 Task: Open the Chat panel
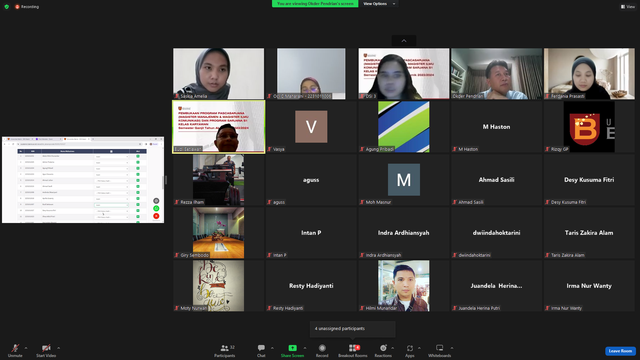pos(261,350)
